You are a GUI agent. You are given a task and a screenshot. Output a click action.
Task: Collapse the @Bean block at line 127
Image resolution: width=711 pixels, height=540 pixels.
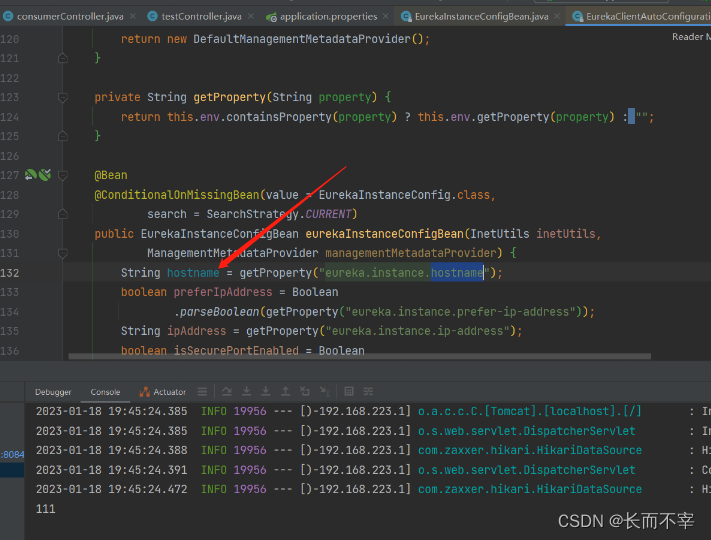(x=63, y=175)
